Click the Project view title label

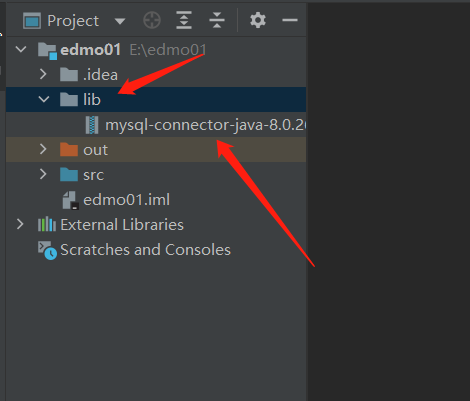pos(73,21)
